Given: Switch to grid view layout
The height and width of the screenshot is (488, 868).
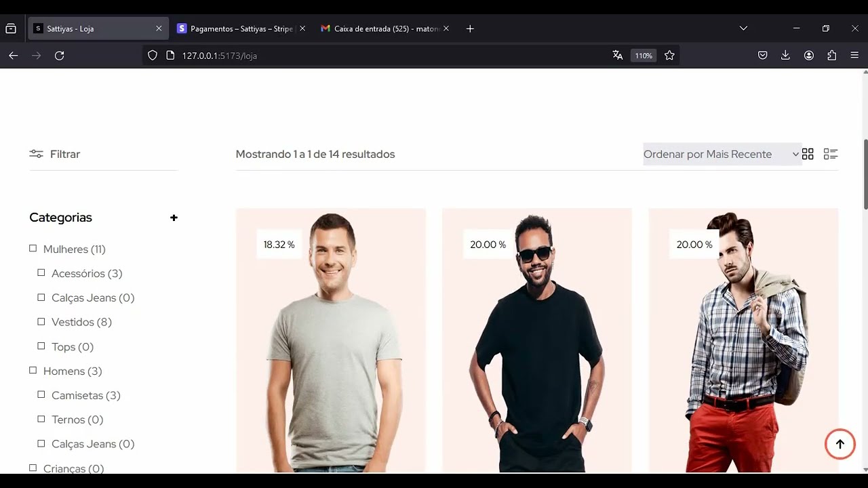Looking at the screenshot, I should 808,154.
